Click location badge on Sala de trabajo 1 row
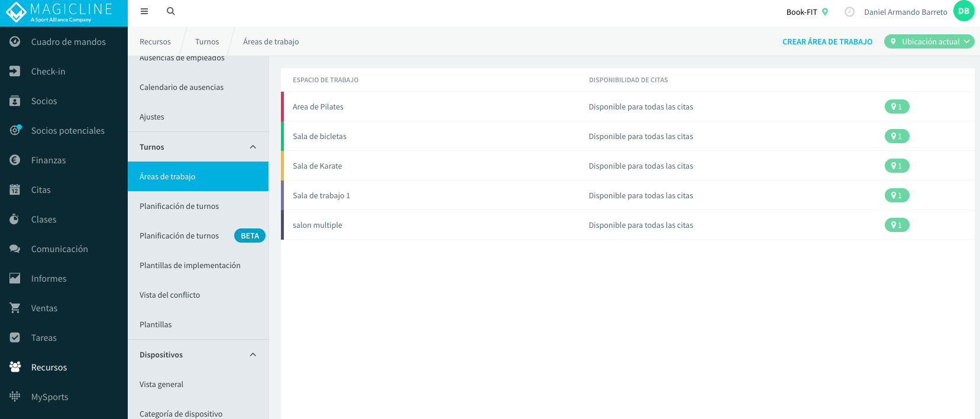Screen dimensions: 980x419 click(897, 195)
